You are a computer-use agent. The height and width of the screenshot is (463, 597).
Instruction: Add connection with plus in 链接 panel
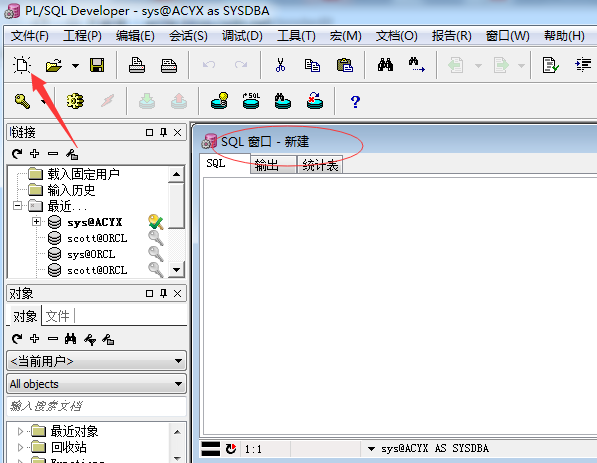35,153
